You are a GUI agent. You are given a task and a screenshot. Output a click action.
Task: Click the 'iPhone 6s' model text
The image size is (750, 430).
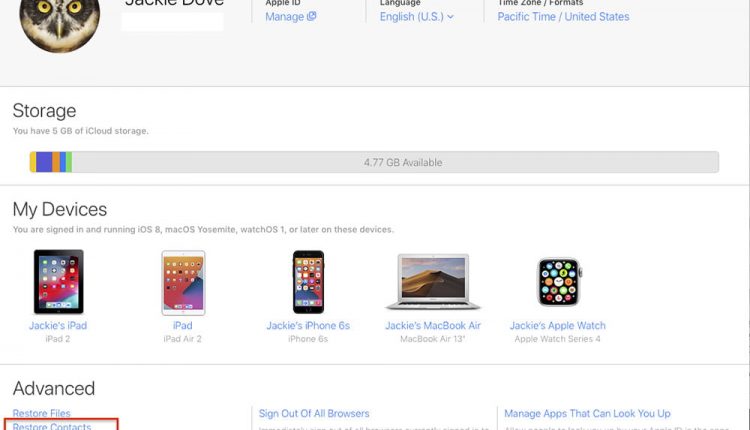[308, 339]
